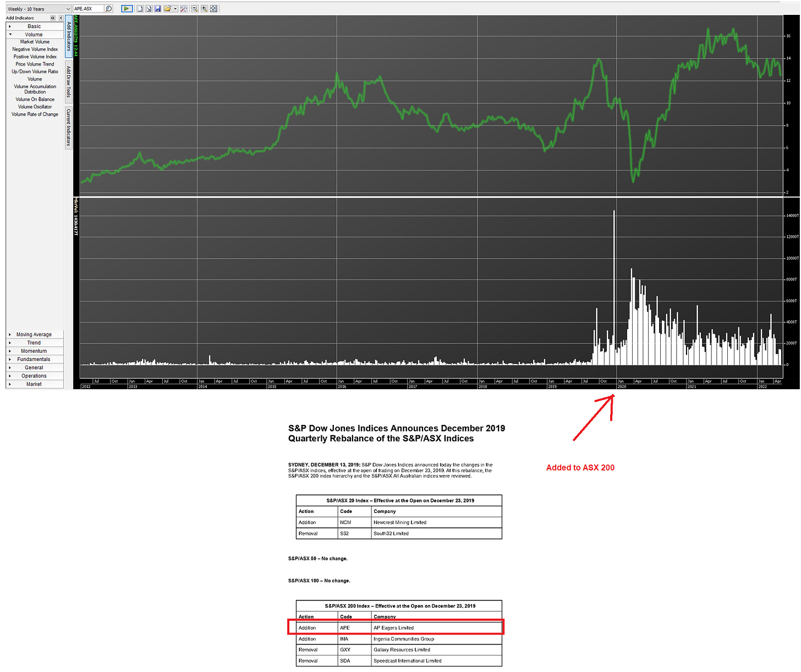Expand the Fundamentals group
The width and height of the screenshot is (801, 672).
(35, 359)
